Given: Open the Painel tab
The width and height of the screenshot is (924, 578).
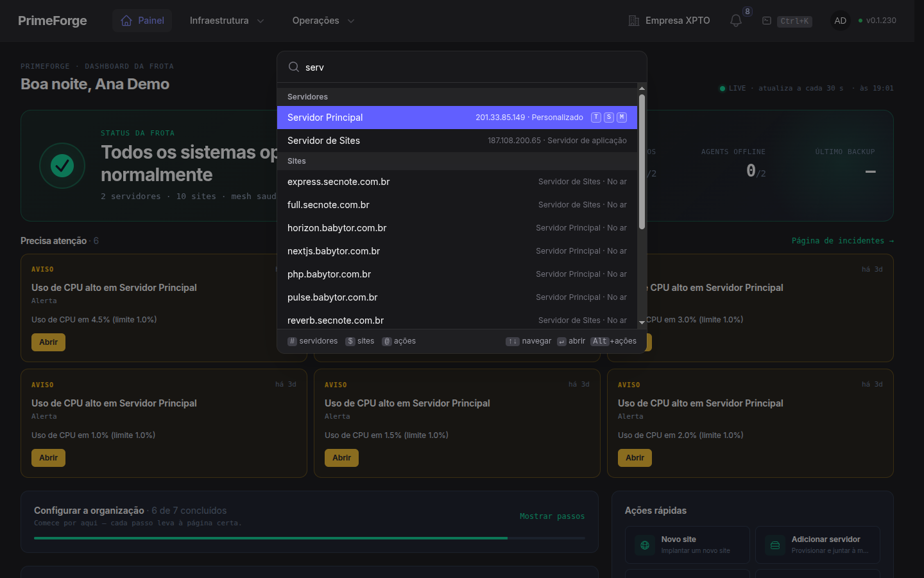Looking at the screenshot, I should coord(142,21).
